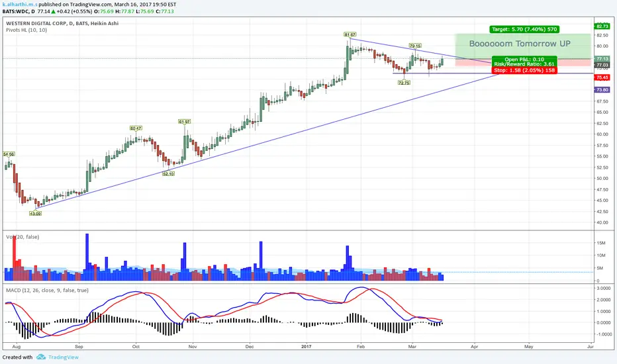Click the Nov label on time axis
The width and height of the screenshot is (617, 364).
click(x=193, y=347)
